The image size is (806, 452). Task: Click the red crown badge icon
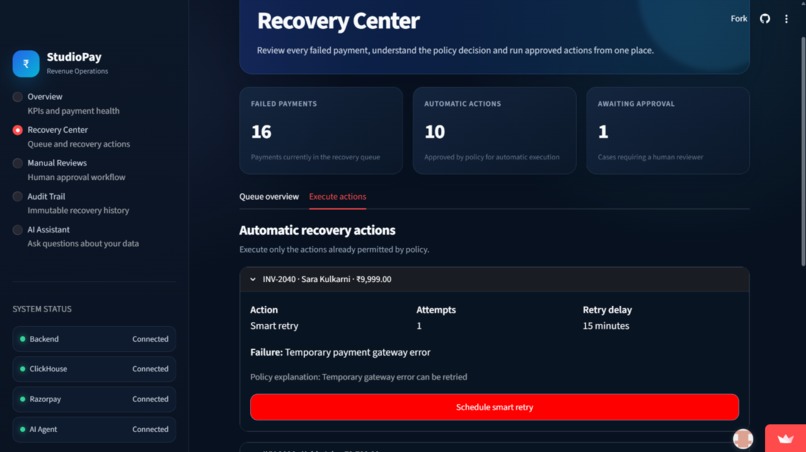785,438
